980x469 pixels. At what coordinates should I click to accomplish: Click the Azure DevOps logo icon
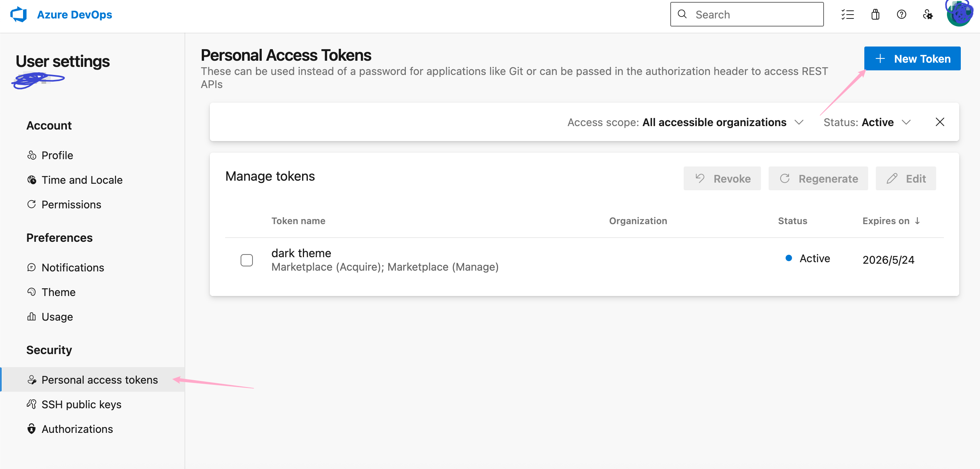click(18, 15)
